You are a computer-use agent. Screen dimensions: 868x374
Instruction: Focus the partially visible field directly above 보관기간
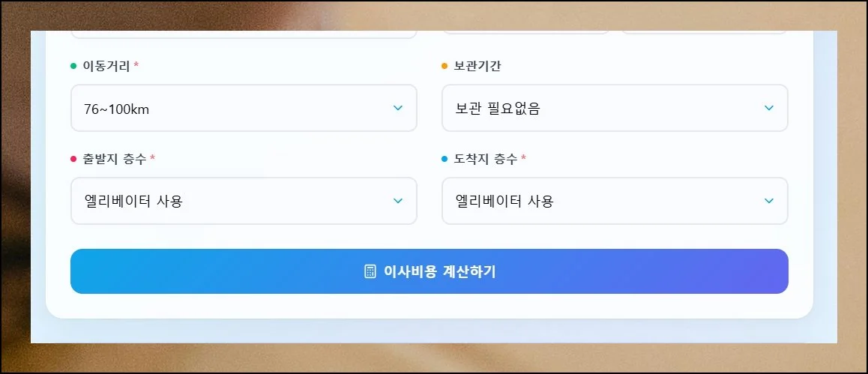pos(525,33)
